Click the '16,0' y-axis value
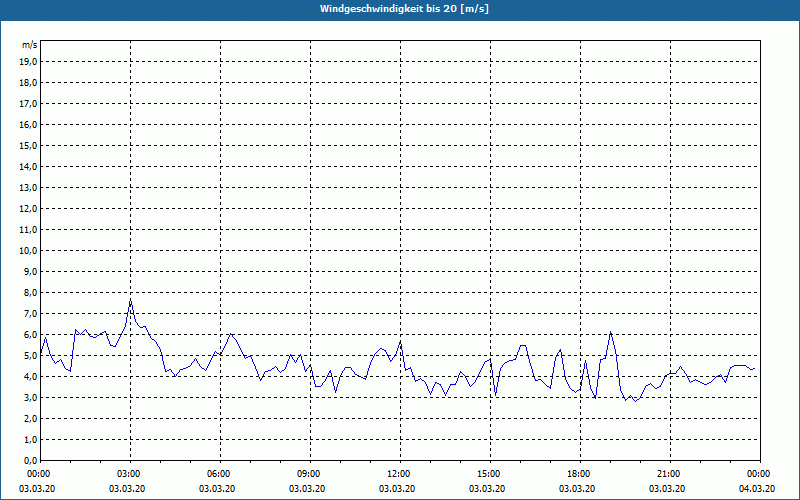The image size is (800, 500). pos(28,124)
